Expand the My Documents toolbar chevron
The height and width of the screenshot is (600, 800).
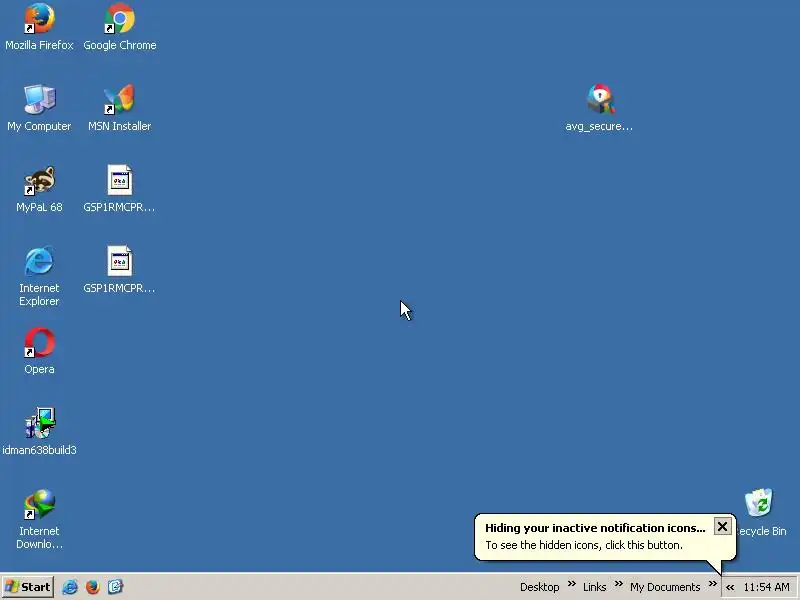(713, 583)
